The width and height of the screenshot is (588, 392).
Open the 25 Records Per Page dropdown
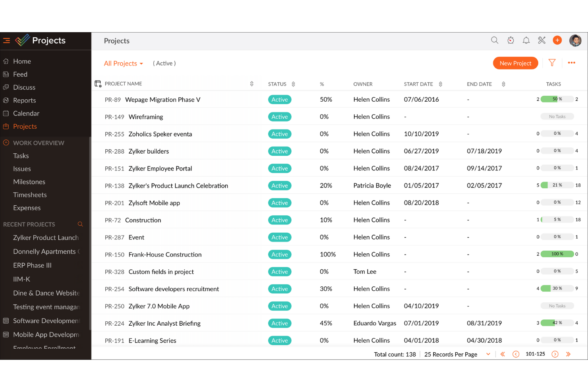[457, 354]
